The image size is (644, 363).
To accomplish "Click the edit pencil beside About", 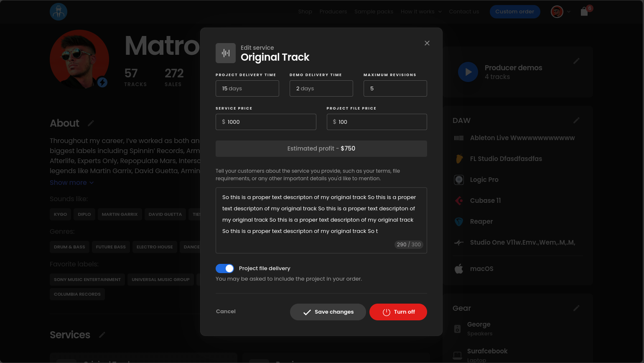I will coord(91,123).
